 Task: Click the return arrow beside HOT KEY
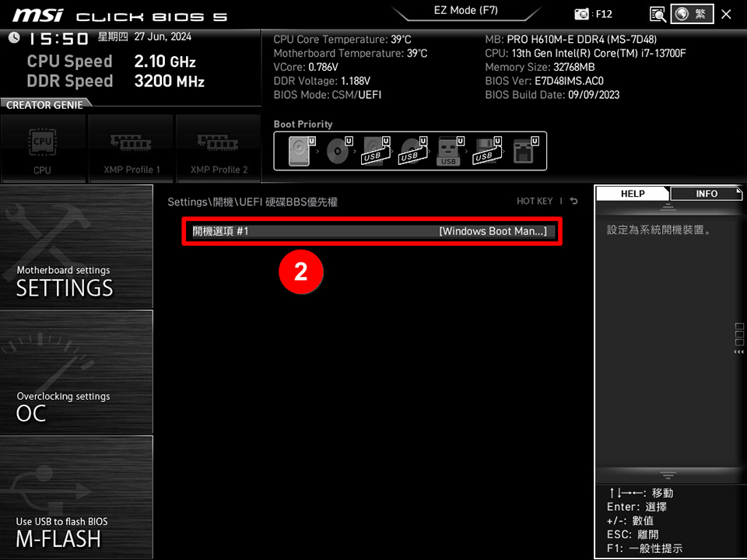(x=573, y=201)
